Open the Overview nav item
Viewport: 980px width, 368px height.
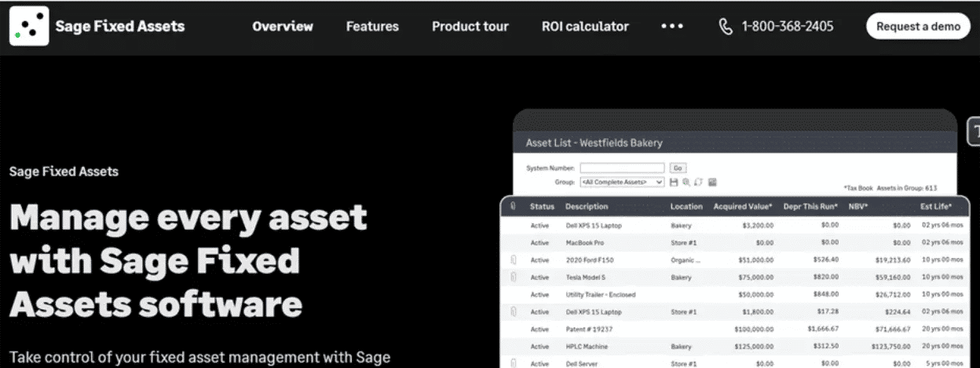coord(283,26)
